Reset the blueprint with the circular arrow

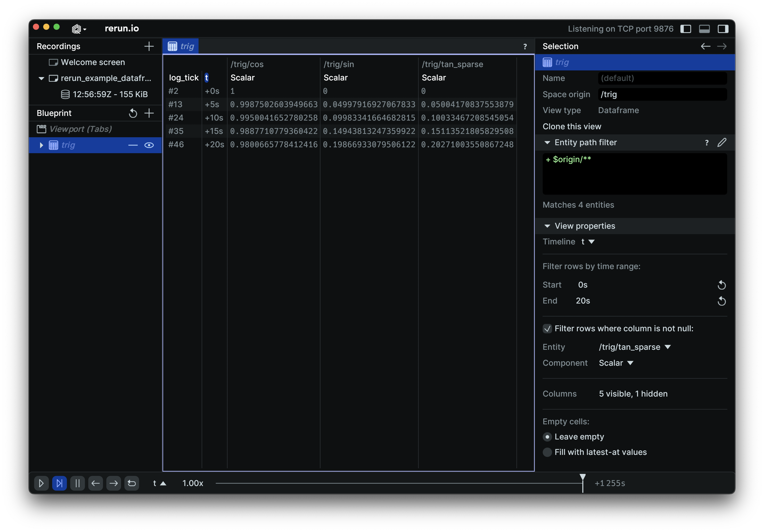coord(133,113)
